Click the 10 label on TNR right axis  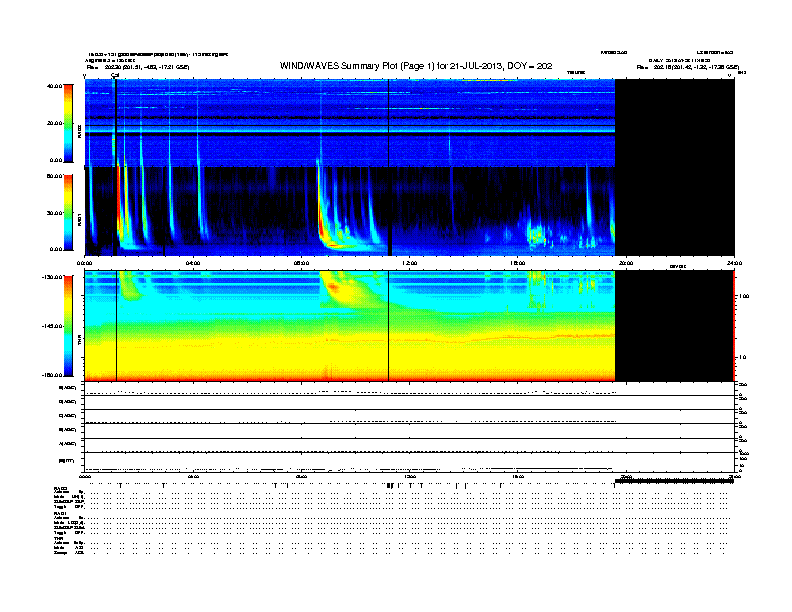[x=742, y=358]
